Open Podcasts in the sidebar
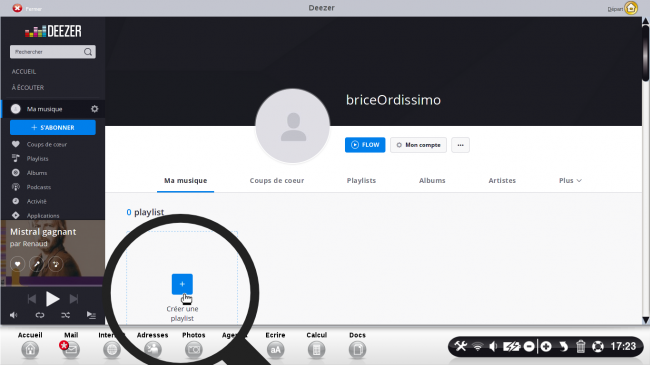Screen dimensions: 650x365 [39, 187]
